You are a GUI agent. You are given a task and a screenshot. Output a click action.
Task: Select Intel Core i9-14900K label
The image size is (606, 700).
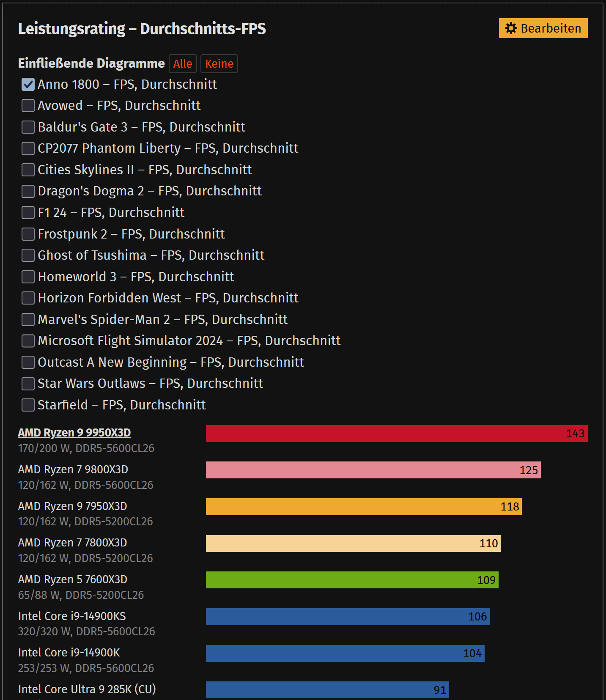point(69,653)
